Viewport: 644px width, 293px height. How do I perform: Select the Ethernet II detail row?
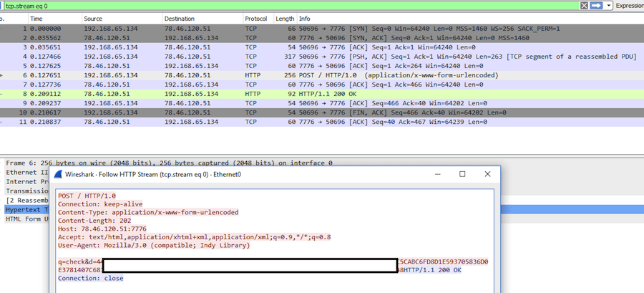(26, 172)
